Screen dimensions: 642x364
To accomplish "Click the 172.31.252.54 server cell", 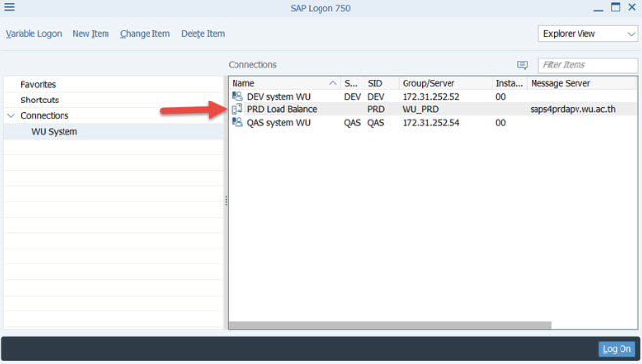I will [431, 122].
